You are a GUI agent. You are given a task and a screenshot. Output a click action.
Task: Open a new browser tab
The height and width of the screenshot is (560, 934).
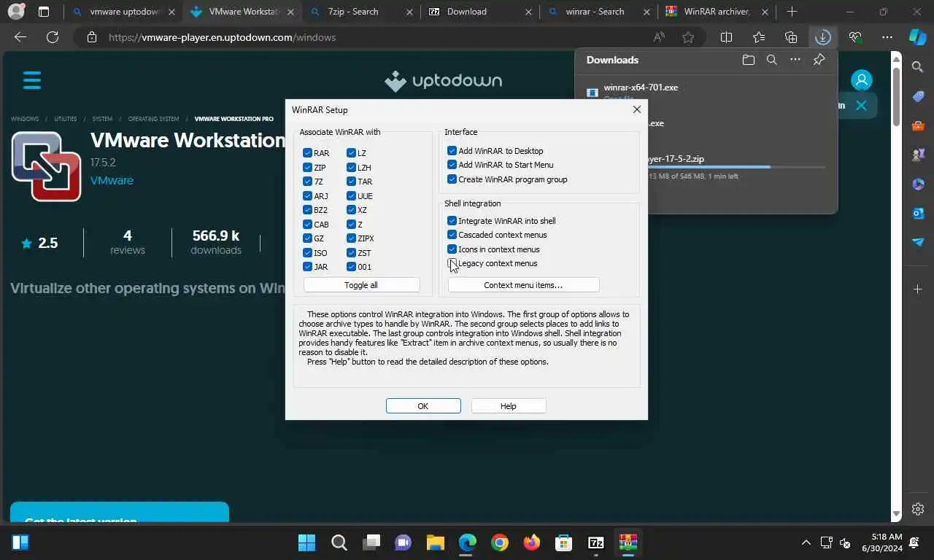point(792,12)
